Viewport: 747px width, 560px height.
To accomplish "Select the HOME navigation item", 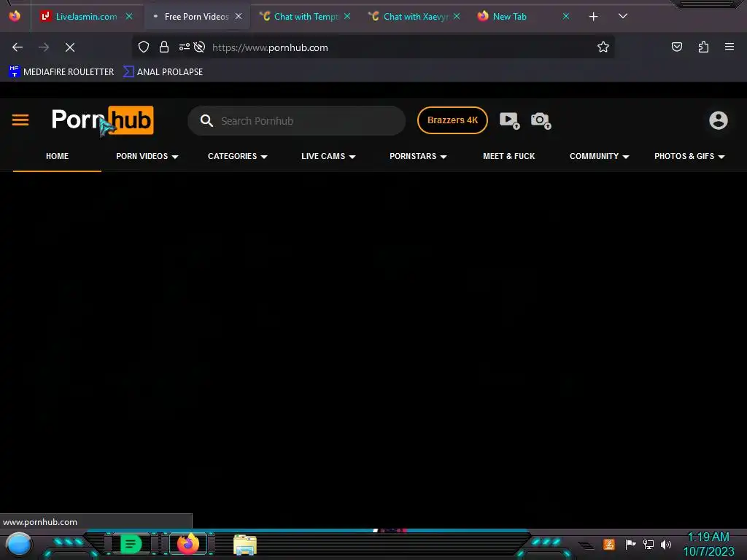I will (x=57, y=156).
